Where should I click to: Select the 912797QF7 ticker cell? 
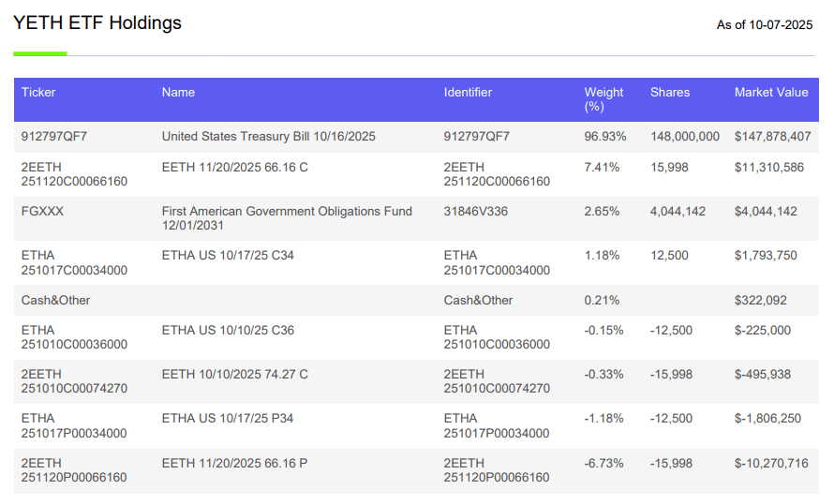pos(54,137)
